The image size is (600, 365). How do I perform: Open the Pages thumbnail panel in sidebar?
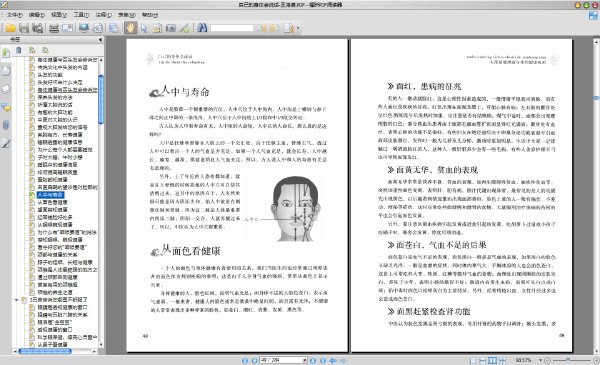[x=6, y=71]
